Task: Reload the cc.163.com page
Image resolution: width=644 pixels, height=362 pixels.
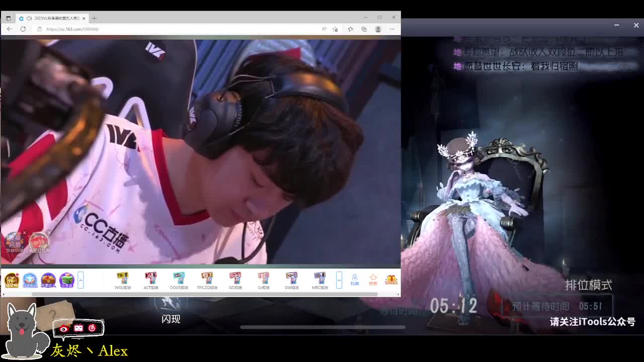Action: [23, 29]
